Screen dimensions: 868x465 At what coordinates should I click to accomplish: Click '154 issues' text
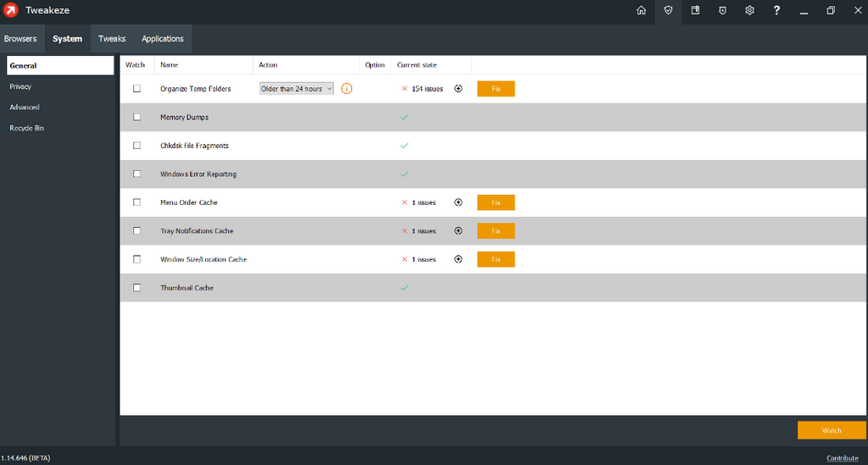tap(427, 88)
